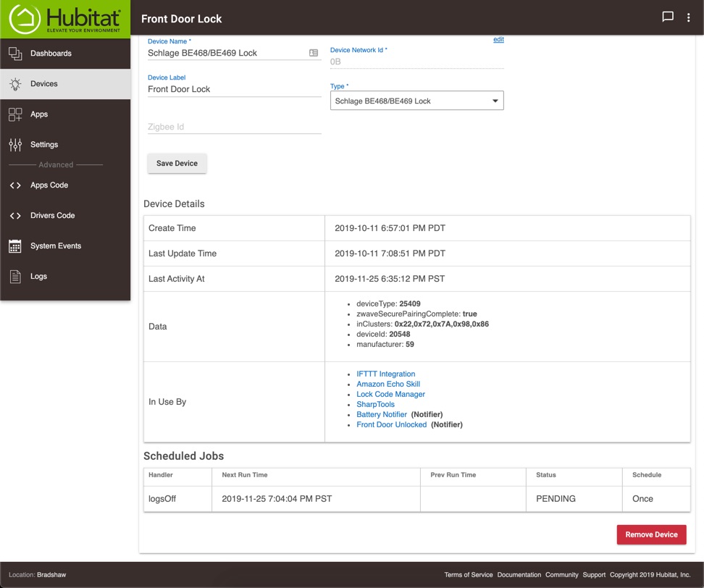Open the Battery Notifier link
The width and height of the screenshot is (704, 588).
tap(382, 414)
